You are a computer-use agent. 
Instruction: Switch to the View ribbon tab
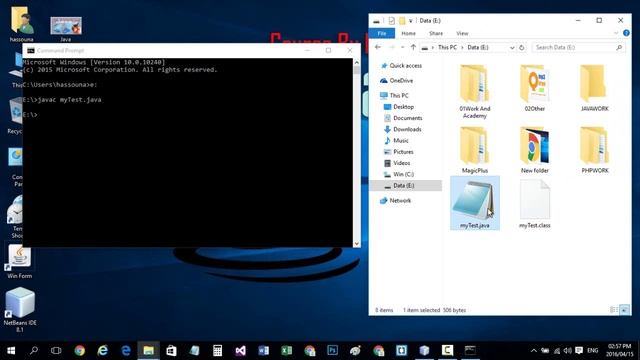tap(462, 33)
